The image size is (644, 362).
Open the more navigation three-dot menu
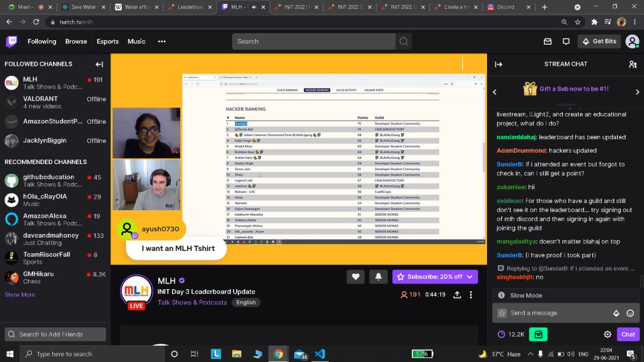point(162,41)
